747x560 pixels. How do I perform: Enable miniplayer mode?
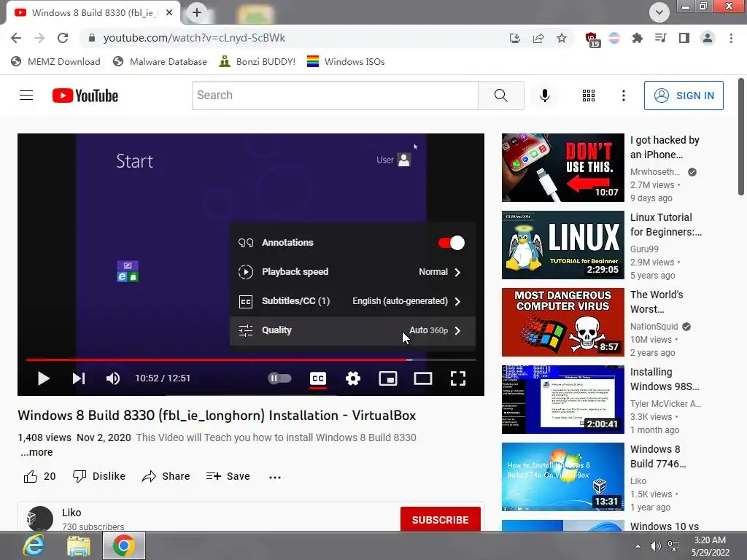coord(388,378)
